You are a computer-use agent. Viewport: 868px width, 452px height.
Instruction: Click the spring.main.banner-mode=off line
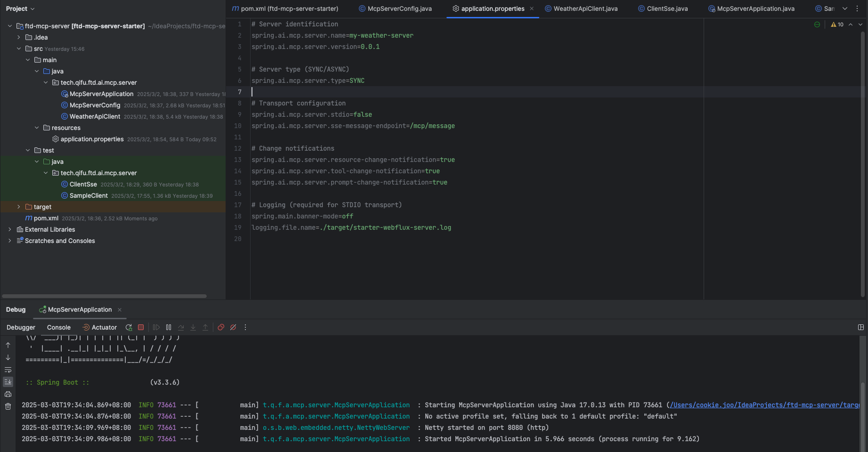tap(302, 216)
